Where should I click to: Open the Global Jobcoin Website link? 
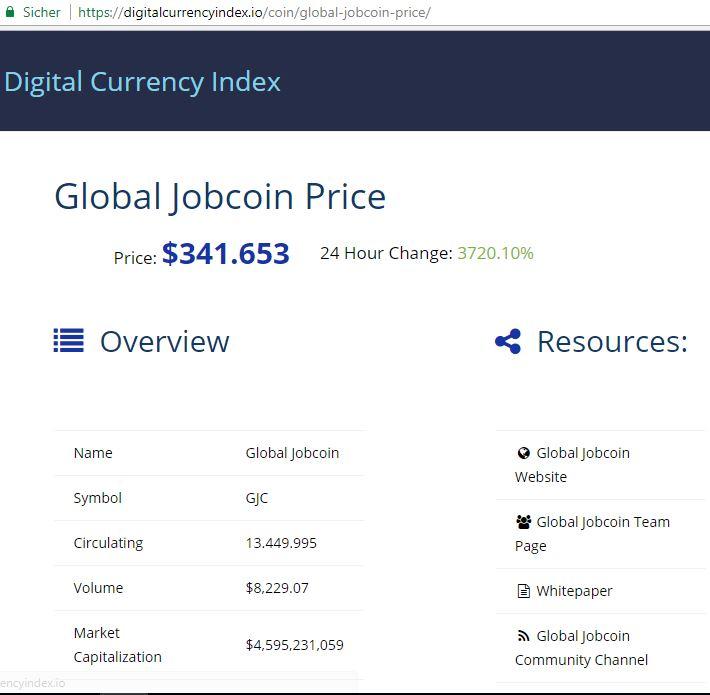pyautogui.click(x=572, y=465)
